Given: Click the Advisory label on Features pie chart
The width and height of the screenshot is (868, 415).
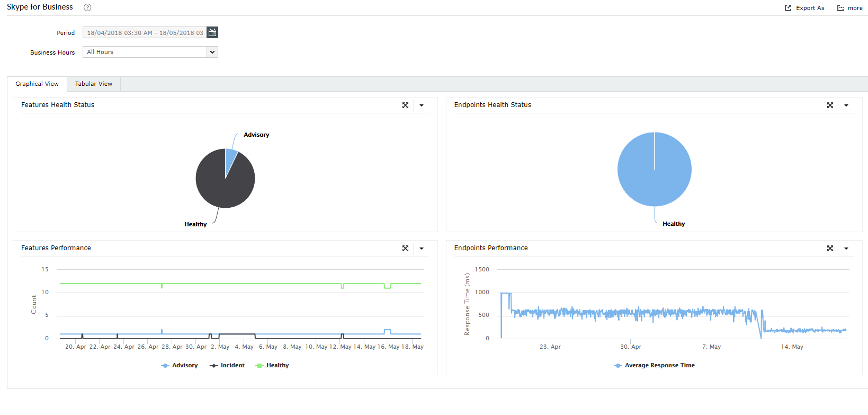Looking at the screenshot, I should (256, 135).
